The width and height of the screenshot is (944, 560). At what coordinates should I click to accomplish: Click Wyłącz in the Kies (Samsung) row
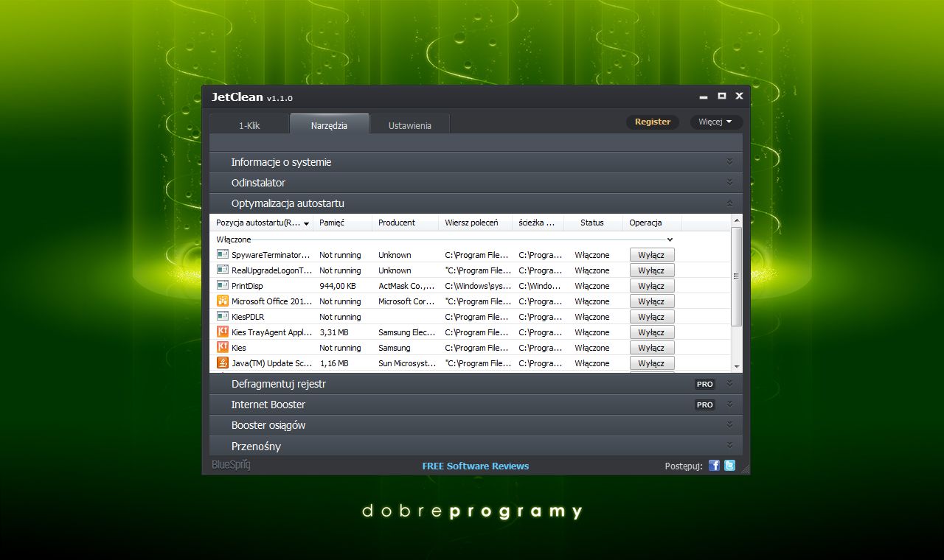coord(652,348)
